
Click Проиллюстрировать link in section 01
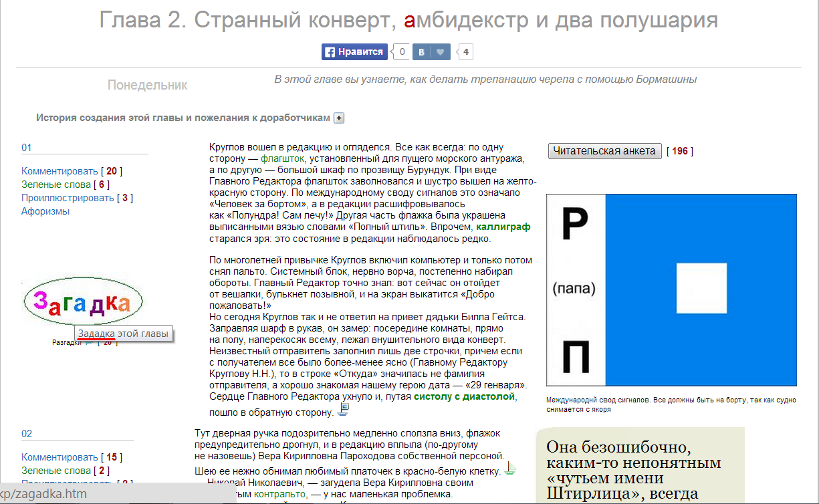pyautogui.click(x=68, y=198)
